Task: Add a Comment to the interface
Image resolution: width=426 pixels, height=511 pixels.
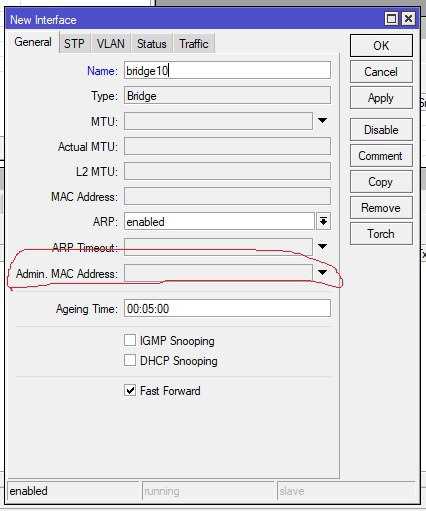Action: tap(381, 156)
